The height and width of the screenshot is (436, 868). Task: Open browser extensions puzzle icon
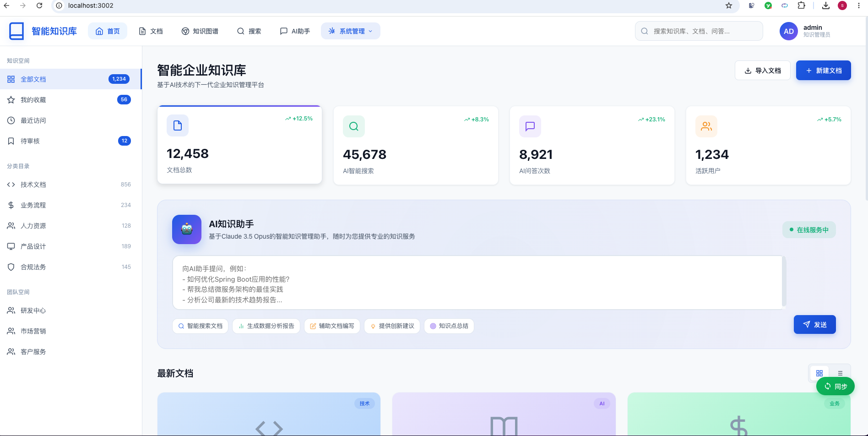pos(801,5)
